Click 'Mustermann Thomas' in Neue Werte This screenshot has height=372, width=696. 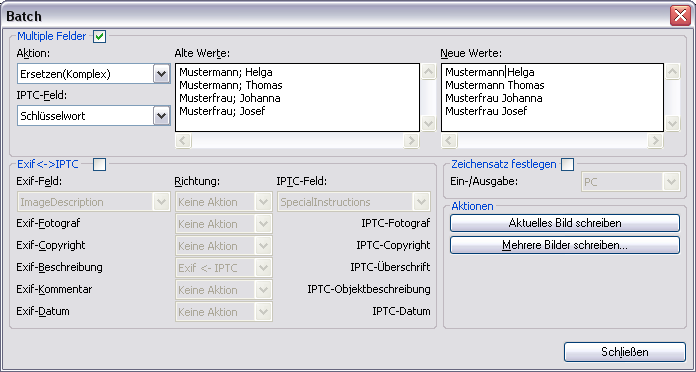(x=494, y=85)
